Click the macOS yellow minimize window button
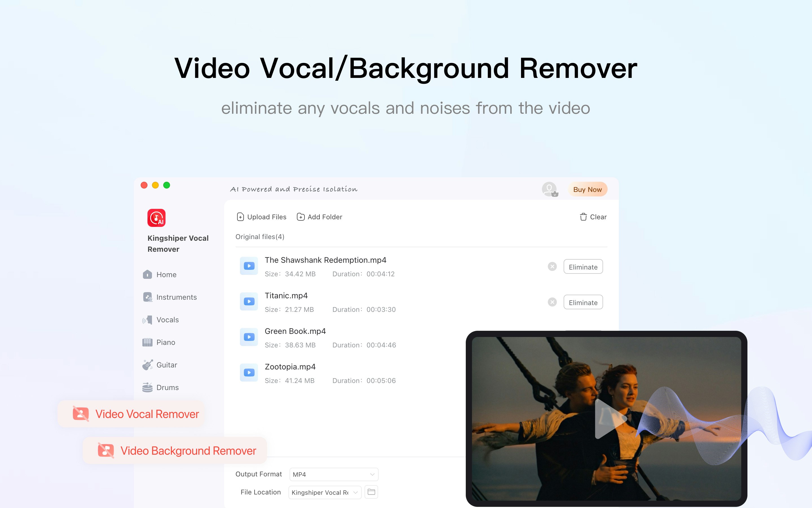The height and width of the screenshot is (508, 812). 155,185
